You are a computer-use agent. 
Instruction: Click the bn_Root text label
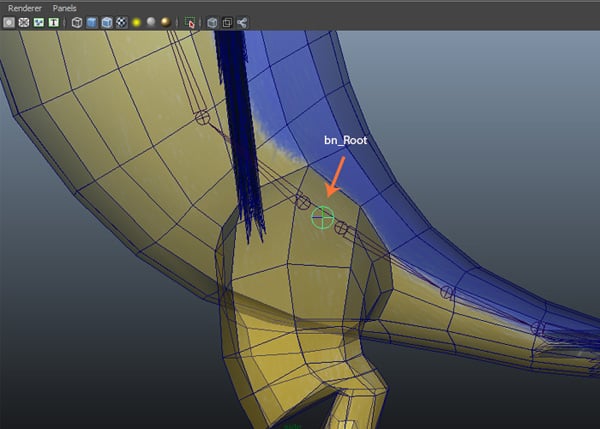(347, 141)
